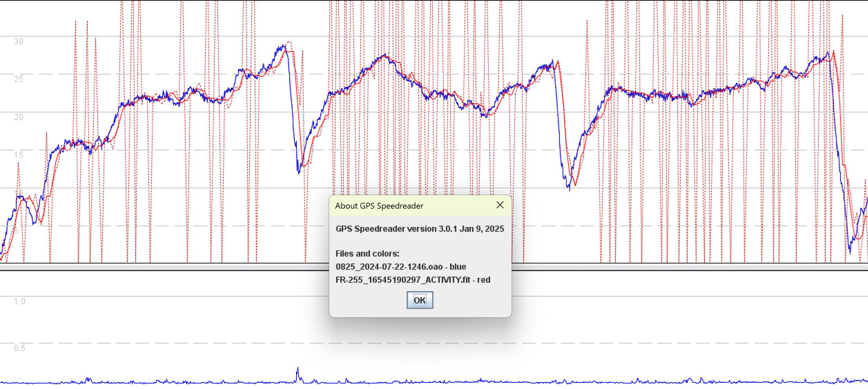Click the 0825_2024-07-22-1246.oao blue file entry
The image size is (868, 389).
click(x=401, y=267)
